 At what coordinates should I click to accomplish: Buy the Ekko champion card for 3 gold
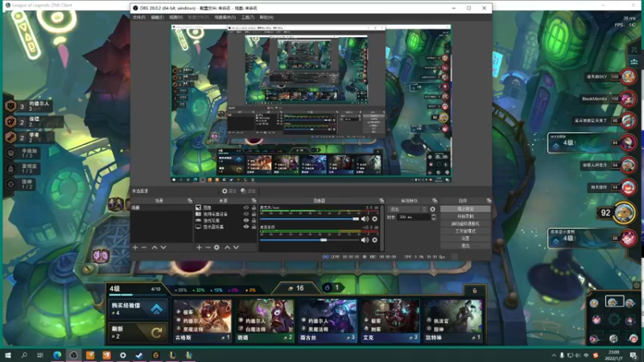[x=390, y=321]
